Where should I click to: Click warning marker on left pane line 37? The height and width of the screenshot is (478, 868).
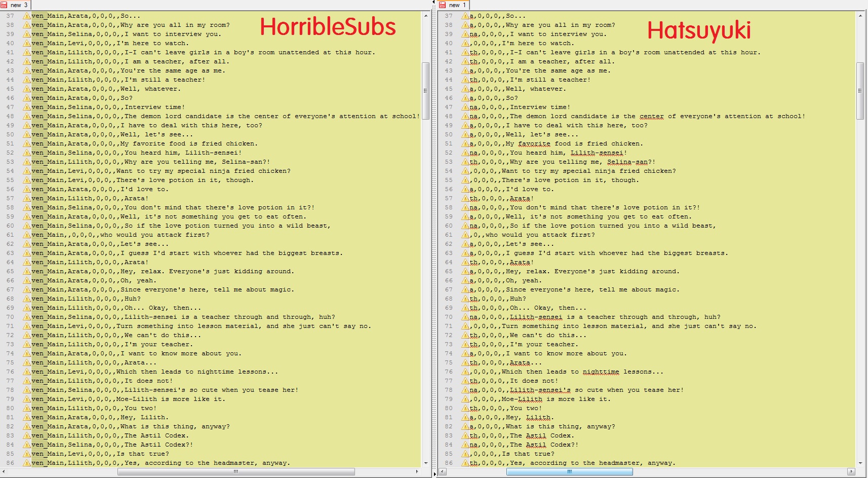tap(27, 16)
